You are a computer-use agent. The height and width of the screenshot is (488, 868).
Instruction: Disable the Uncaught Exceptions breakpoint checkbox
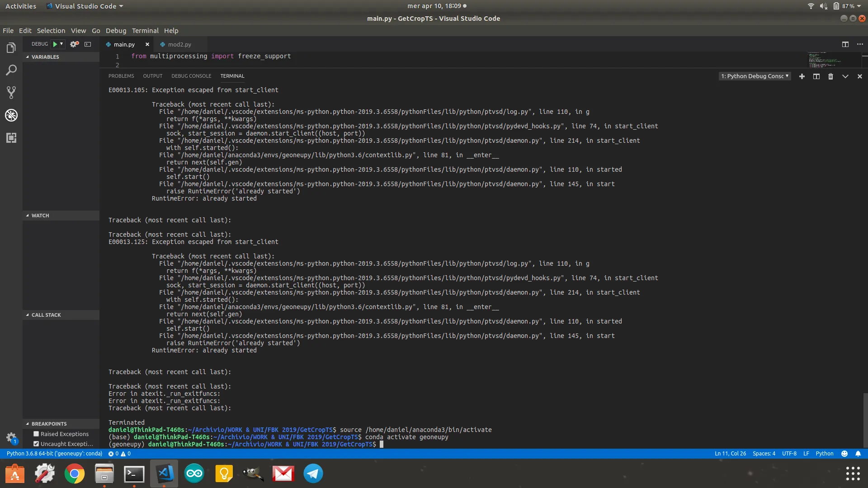coord(36,444)
